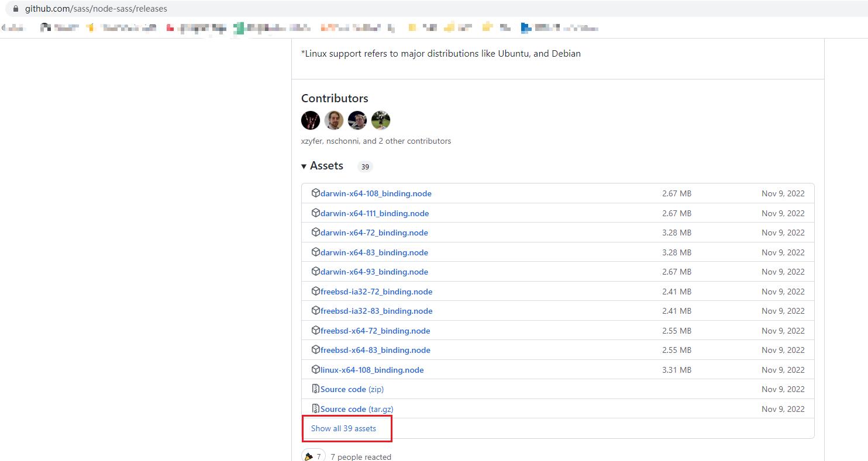Click the party popper reaction button with 7

pos(314,457)
